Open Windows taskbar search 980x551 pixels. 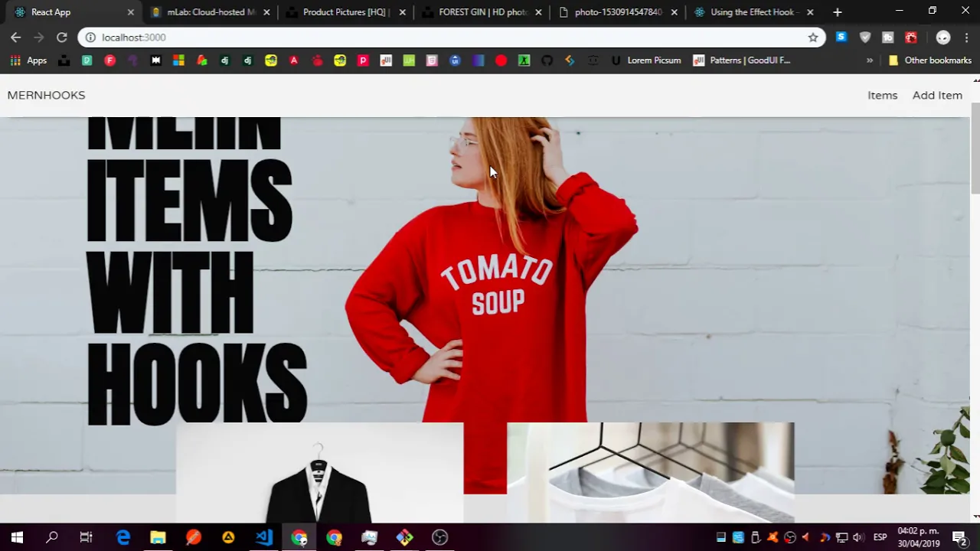[x=52, y=537]
